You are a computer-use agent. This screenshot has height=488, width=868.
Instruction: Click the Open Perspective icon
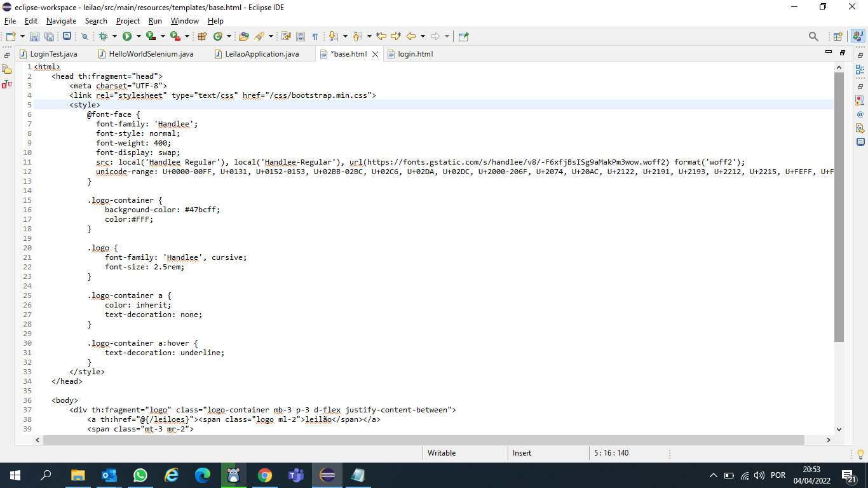(837, 36)
